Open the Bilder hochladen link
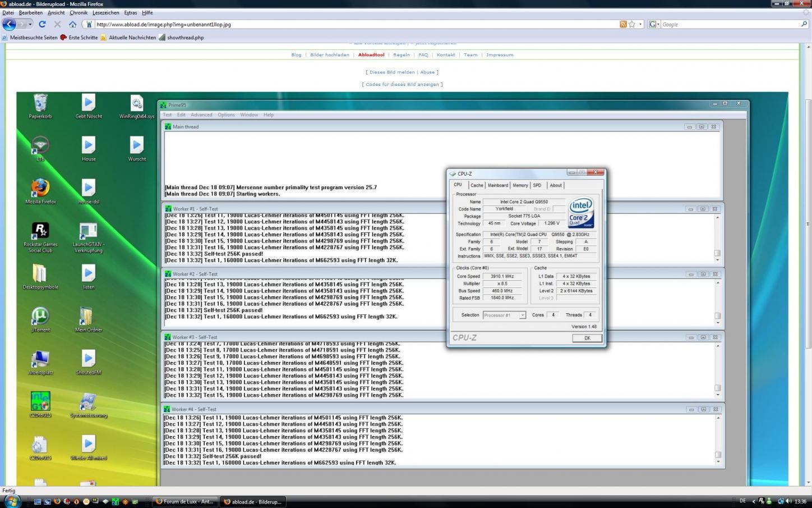 coord(330,55)
